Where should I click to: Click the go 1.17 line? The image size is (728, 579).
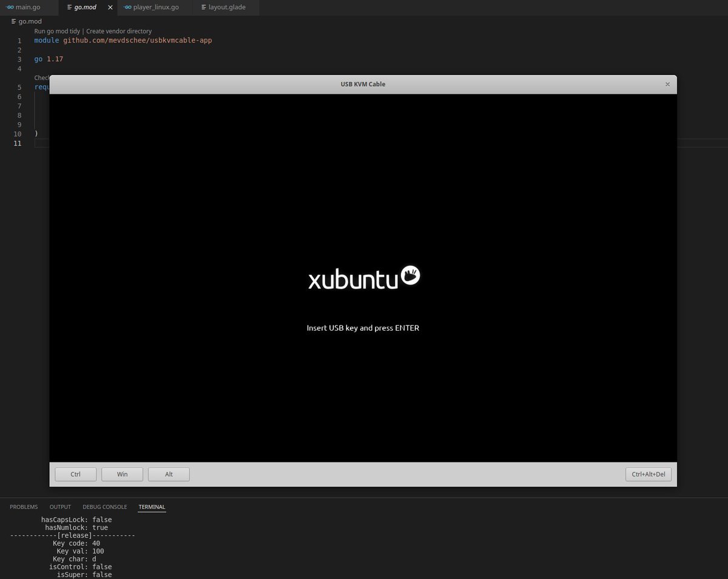point(49,59)
